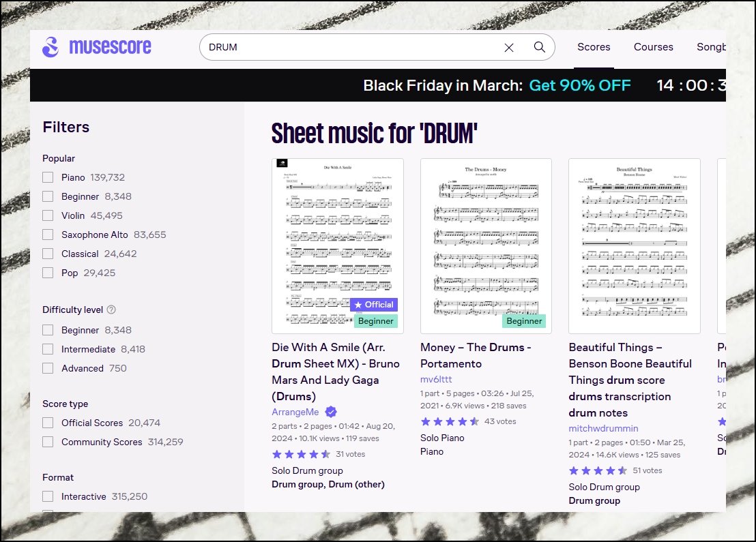The image size is (756, 542).
Task: Open Die With A Smile score title
Action: (x=336, y=372)
